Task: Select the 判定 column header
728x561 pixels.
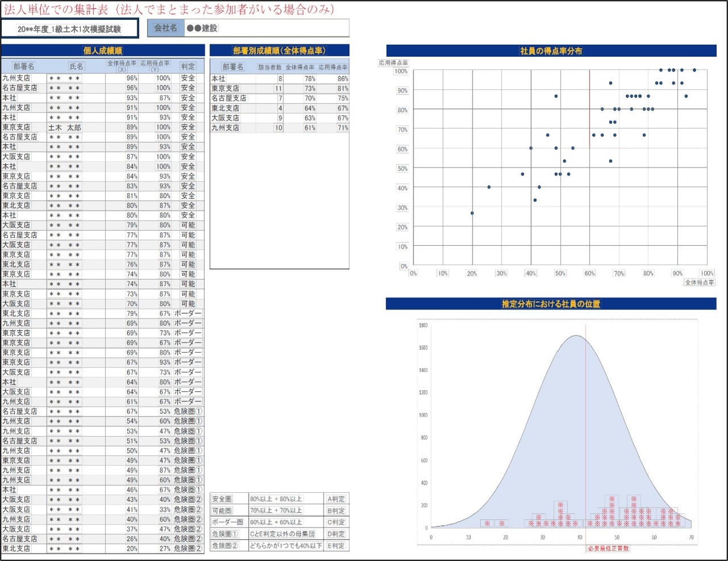Action: coord(188,66)
